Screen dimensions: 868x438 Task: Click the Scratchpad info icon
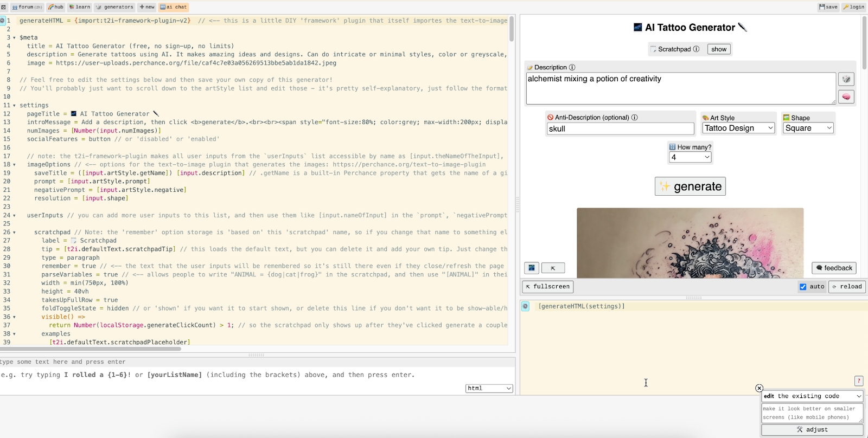point(696,49)
